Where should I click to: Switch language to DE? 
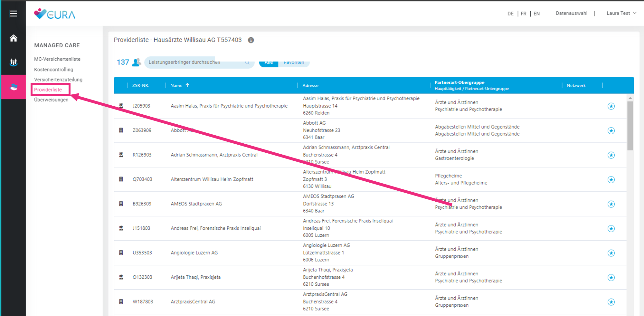tap(510, 14)
